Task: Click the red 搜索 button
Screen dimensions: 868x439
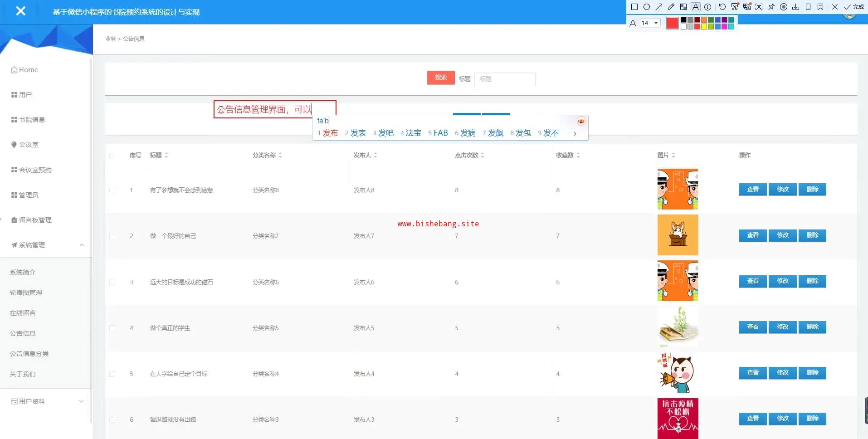Action: tap(440, 78)
